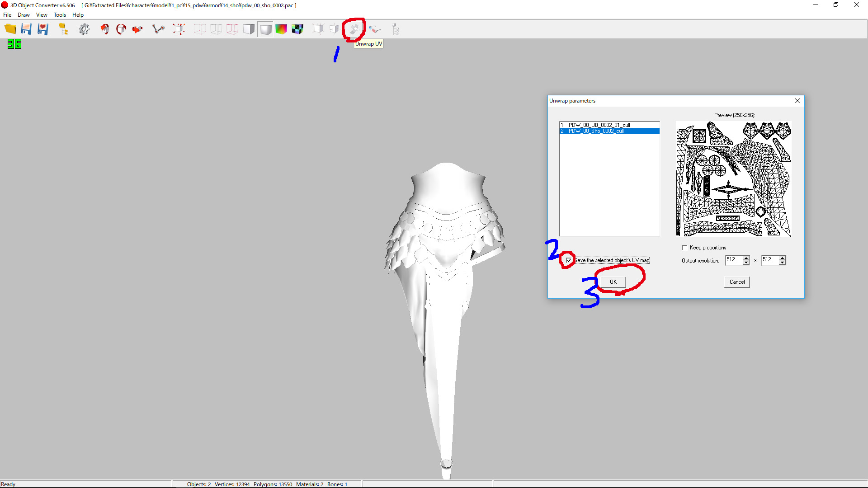Screen dimensions: 868x488
Task: Click the 3D glasses stereo view icon
Action: coord(375,29)
